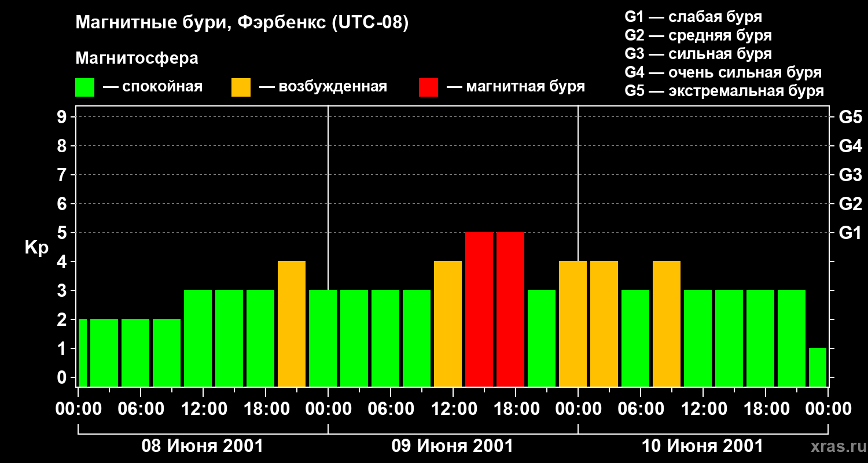The width and height of the screenshot is (868, 463).
Task: Click the '06:00' time label for 08 Июня
Action: (x=141, y=409)
